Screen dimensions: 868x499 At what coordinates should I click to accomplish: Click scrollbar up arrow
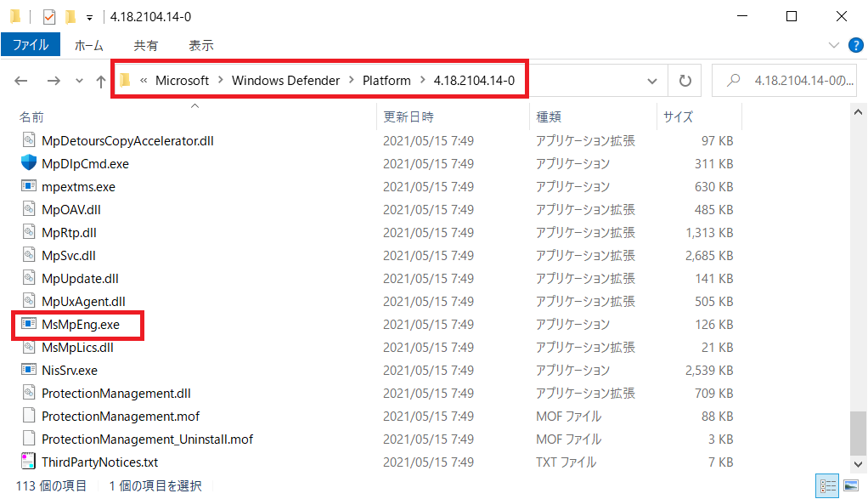click(858, 112)
